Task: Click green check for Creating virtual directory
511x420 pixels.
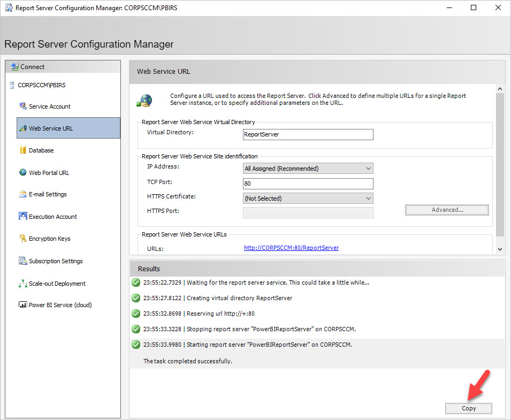Action: tap(136, 298)
